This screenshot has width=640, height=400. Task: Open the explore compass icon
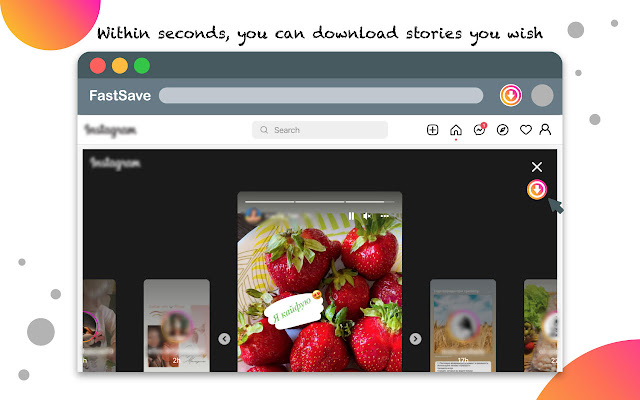pyautogui.click(x=502, y=130)
